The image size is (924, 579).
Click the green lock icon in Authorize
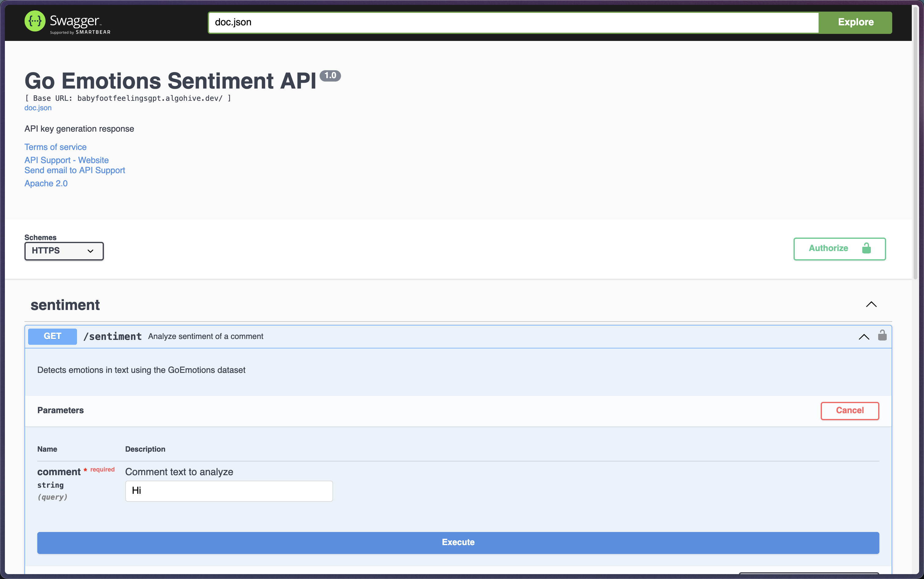tap(866, 249)
